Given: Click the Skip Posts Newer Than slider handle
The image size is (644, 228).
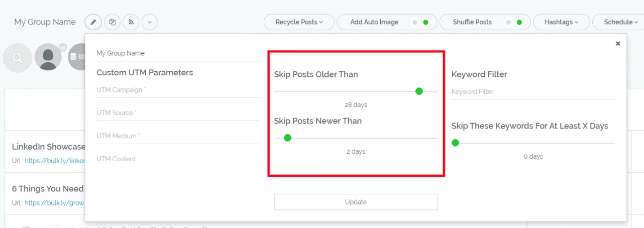Looking at the screenshot, I should tap(287, 138).
